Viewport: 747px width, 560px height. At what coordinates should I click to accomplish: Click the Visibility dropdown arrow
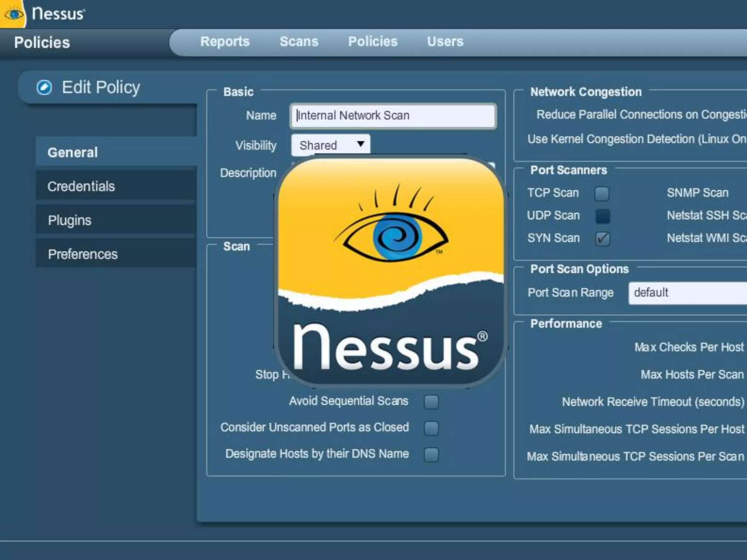360,144
